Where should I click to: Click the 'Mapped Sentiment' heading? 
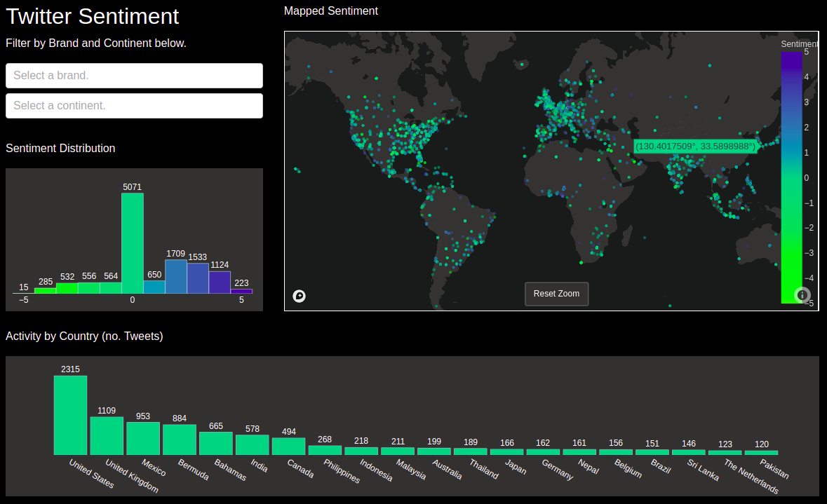[330, 11]
